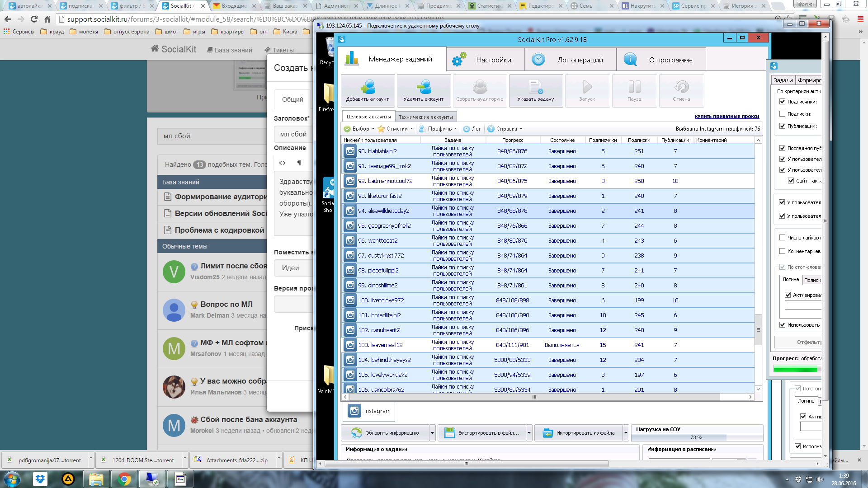Open База знаний link in forum header
Viewport: 868px width, 488px height.
230,50
